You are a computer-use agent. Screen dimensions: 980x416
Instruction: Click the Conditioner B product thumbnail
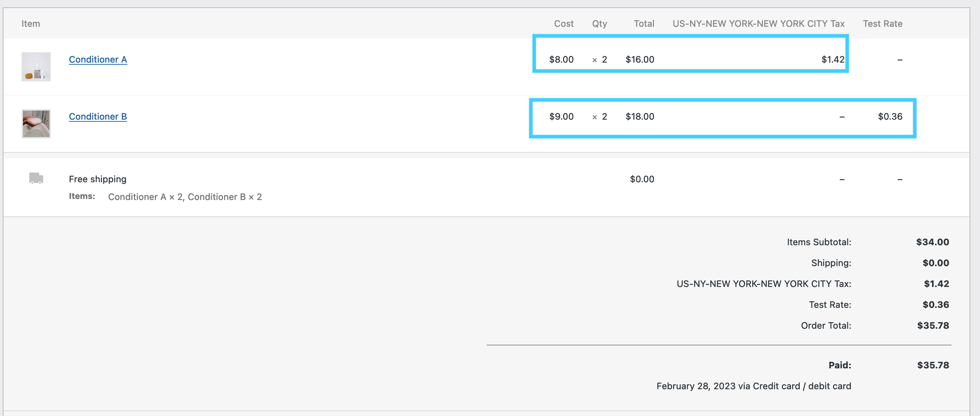tap(36, 123)
